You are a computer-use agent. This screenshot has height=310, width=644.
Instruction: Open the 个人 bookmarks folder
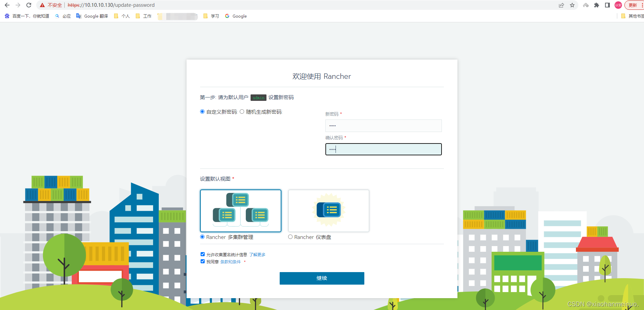coord(122,16)
